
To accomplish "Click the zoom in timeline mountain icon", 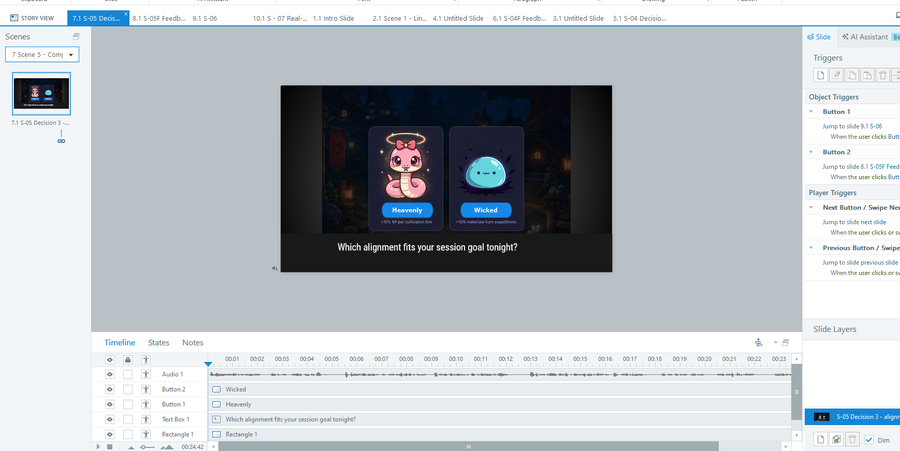I will (167, 447).
